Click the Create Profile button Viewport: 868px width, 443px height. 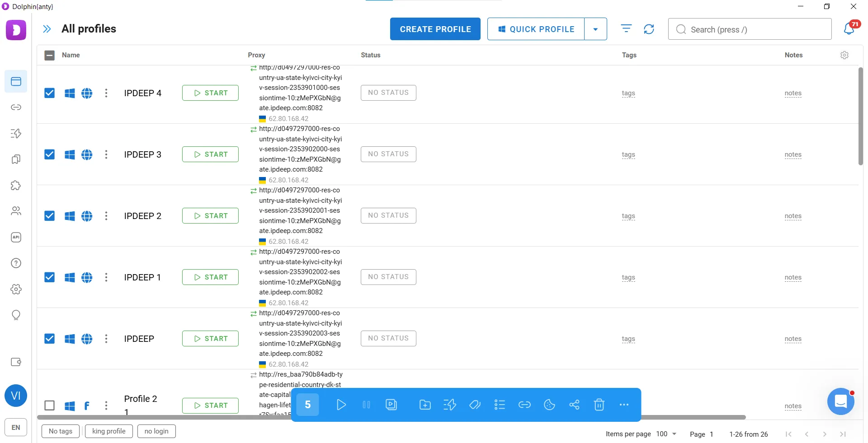[x=435, y=29]
